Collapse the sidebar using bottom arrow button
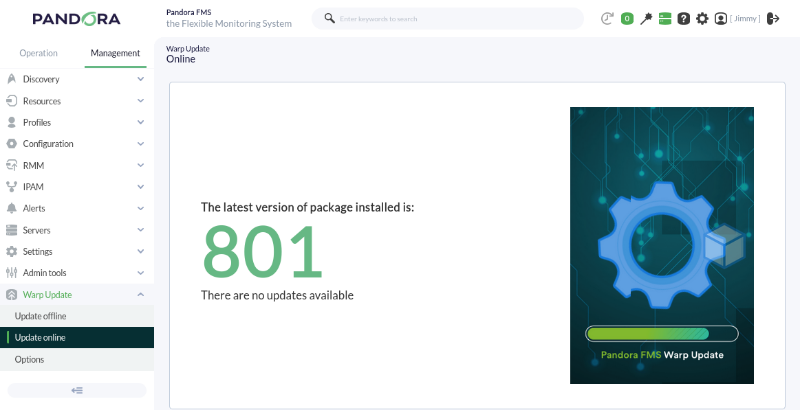Image resolution: width=800 pixels, height=410 pixels. (77, 391)
